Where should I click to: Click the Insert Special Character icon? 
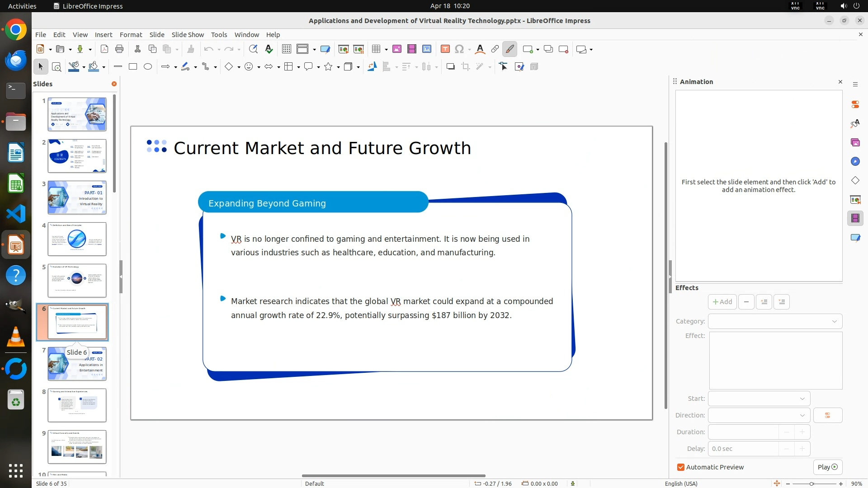(459, 49)
